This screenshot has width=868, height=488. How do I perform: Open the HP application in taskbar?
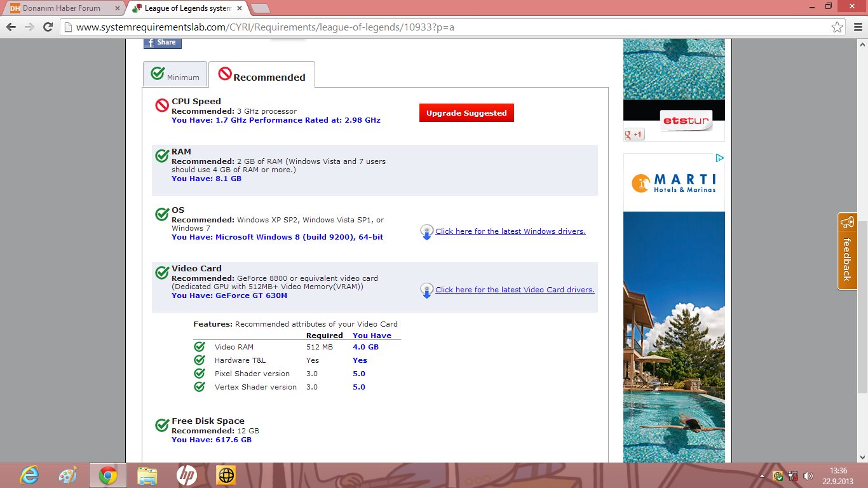coord(186,475)
